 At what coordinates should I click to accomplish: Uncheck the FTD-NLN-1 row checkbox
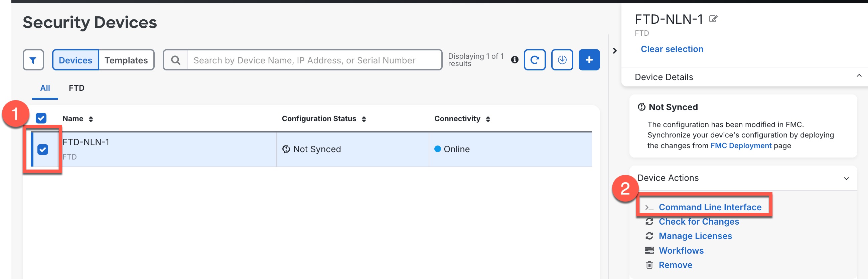[43, 150]
